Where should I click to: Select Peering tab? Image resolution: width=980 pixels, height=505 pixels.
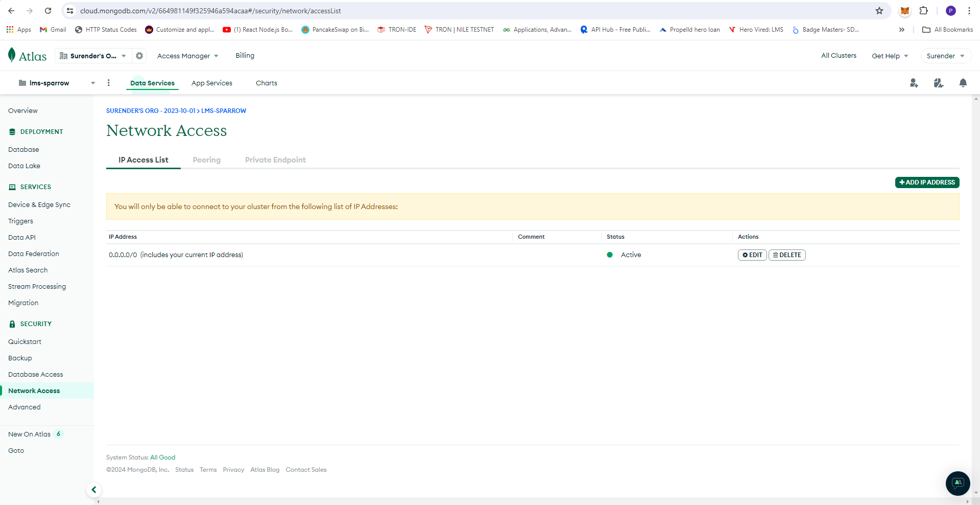pyautogui.click(x=207, y=160)
